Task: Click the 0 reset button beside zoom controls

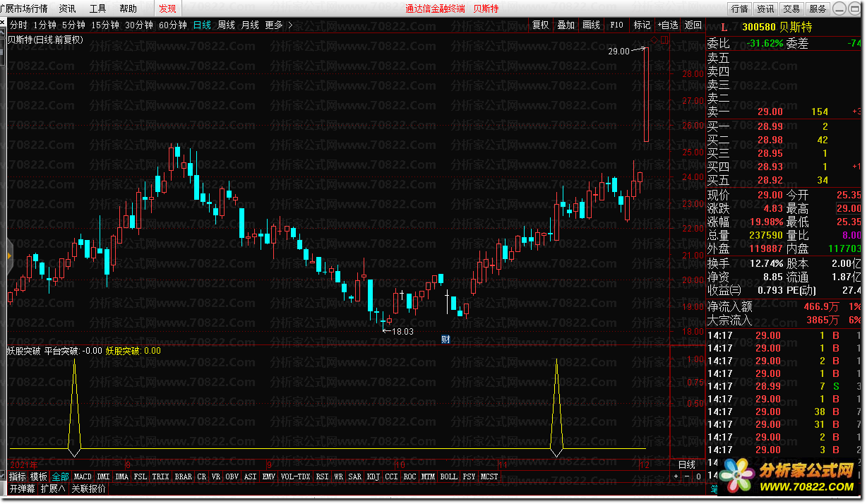Action: (698, 476)
